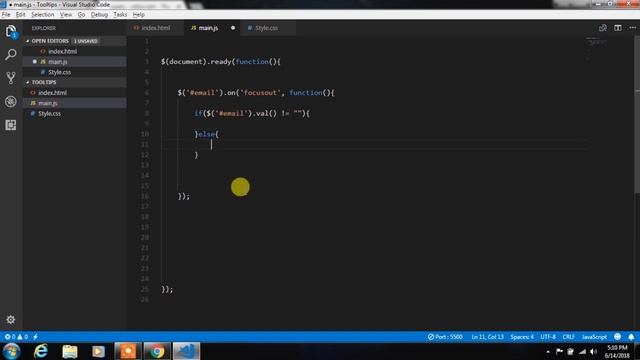
Task: Click the lightning bolt status bar icon
Action: pos(36,337)
